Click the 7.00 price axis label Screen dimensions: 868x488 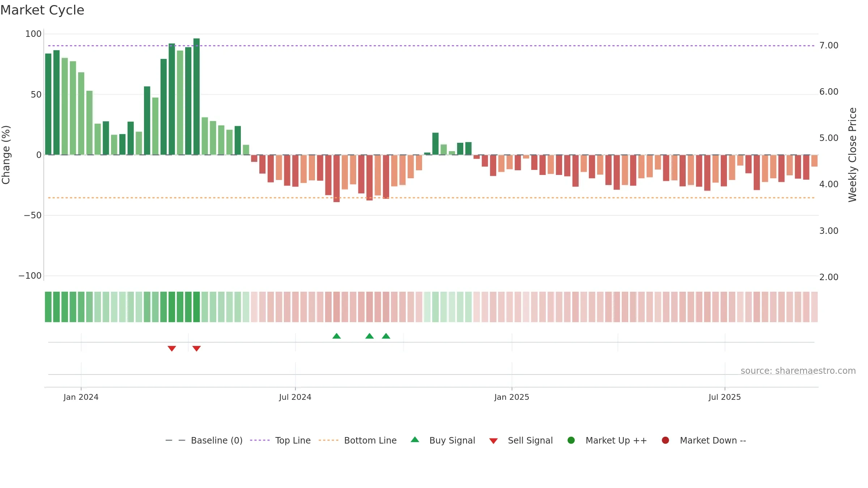click(x=829, y=46)
